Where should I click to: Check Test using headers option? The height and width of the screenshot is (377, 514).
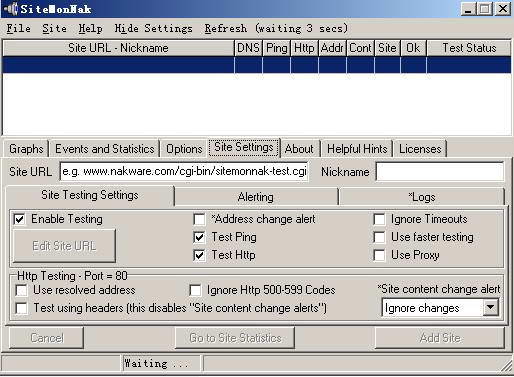click(x=22, y=308)
